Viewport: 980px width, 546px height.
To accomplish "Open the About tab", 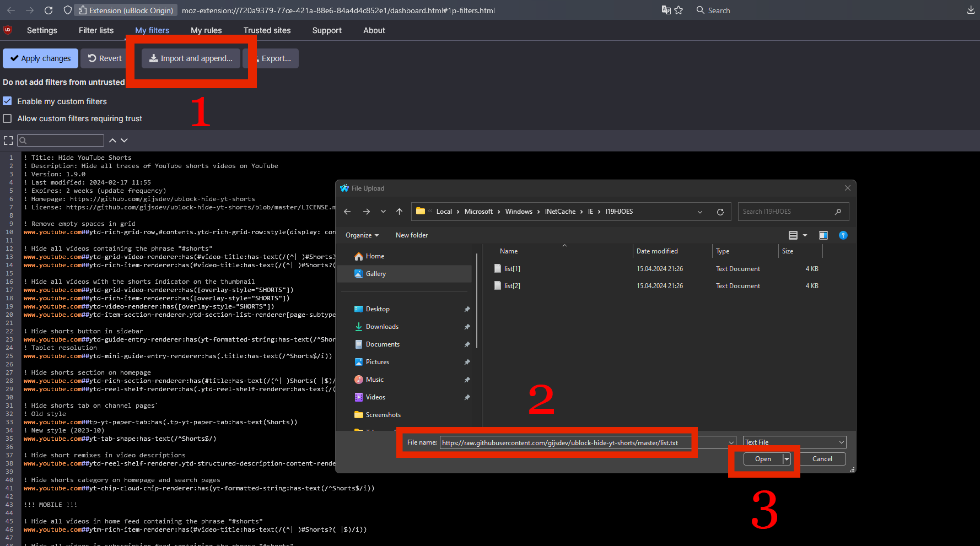I will pyautogui.click(x=374, y=30).
